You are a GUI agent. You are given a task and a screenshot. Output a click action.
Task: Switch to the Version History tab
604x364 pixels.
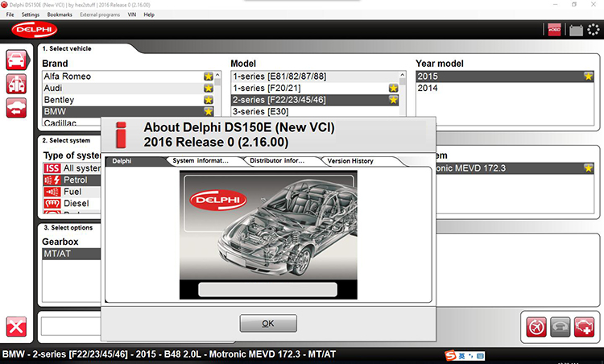[350, 161]
